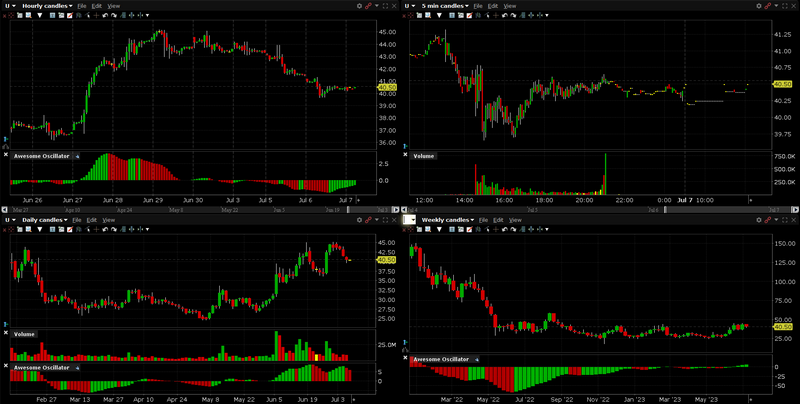
Task: Close Awesome Oscillator panel in Hourly chart
Action: pos(5,155)
